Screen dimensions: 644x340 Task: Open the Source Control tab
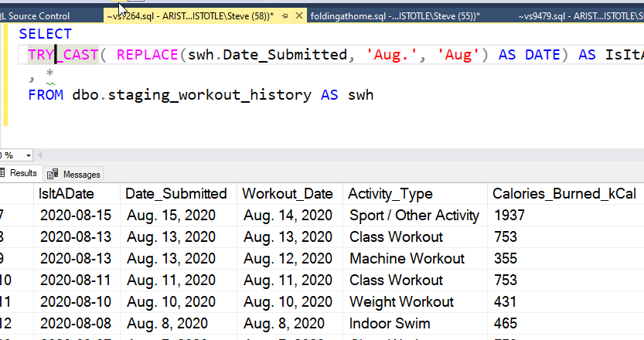coord(39,15)
